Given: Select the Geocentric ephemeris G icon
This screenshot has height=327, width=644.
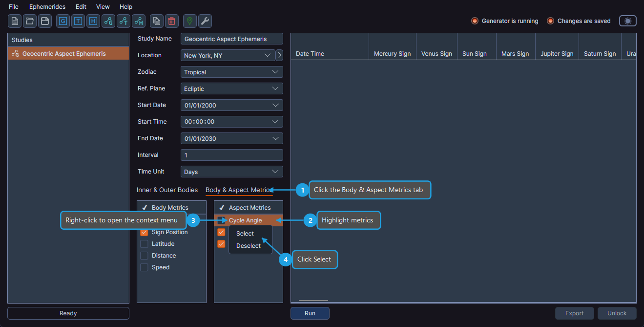Looking at the screenshot, I should [62, 21].
